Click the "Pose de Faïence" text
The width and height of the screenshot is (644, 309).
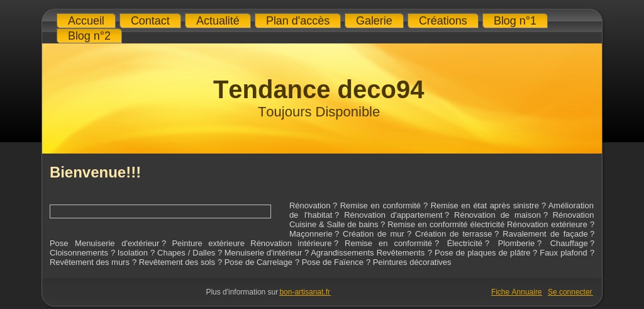(x=333, y=262)
